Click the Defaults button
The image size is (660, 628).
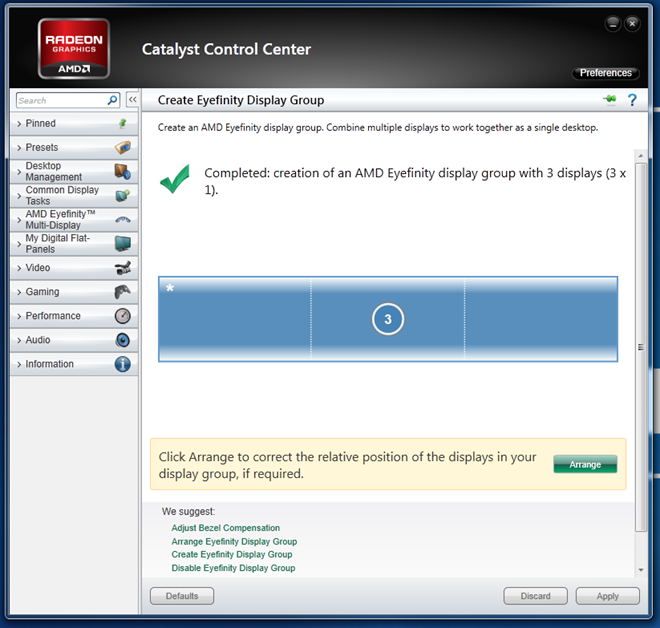tap(182, 596)
